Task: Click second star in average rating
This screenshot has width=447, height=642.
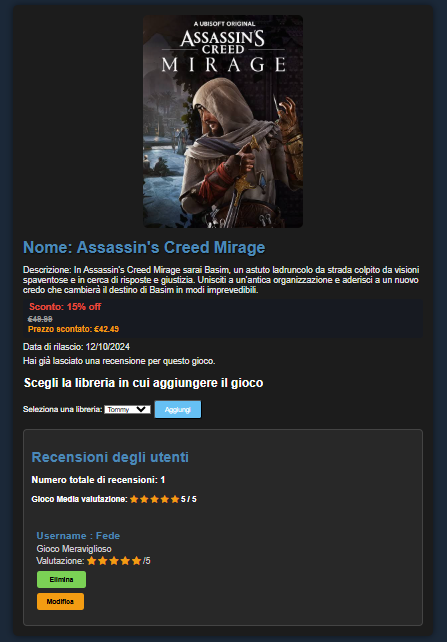Action: point(144,499)
